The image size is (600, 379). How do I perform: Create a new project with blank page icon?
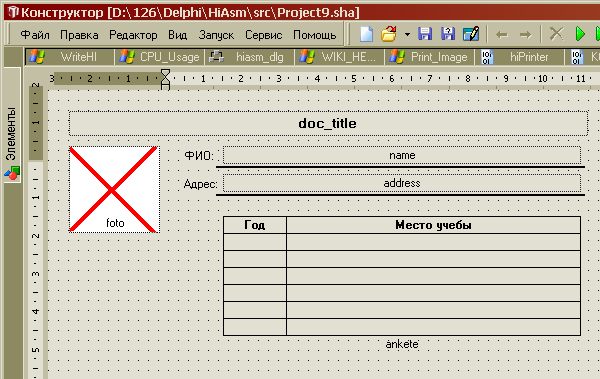pyautogui.click(x=367, y=34)
